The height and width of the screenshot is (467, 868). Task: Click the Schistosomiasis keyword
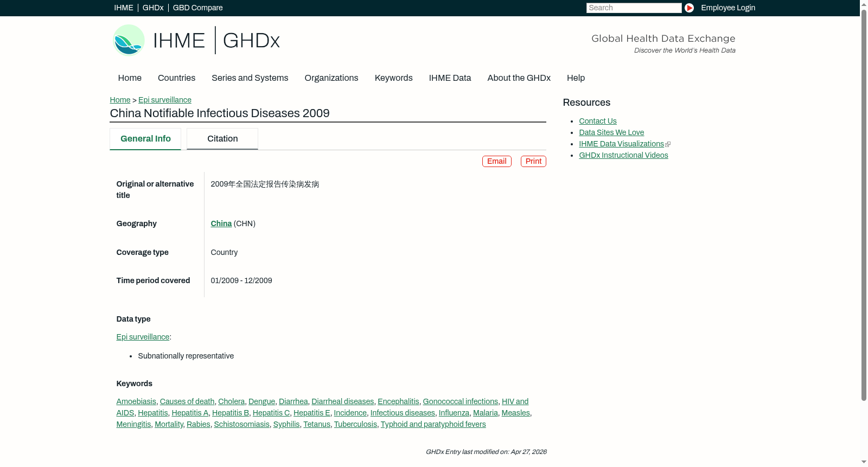point(241,424)
